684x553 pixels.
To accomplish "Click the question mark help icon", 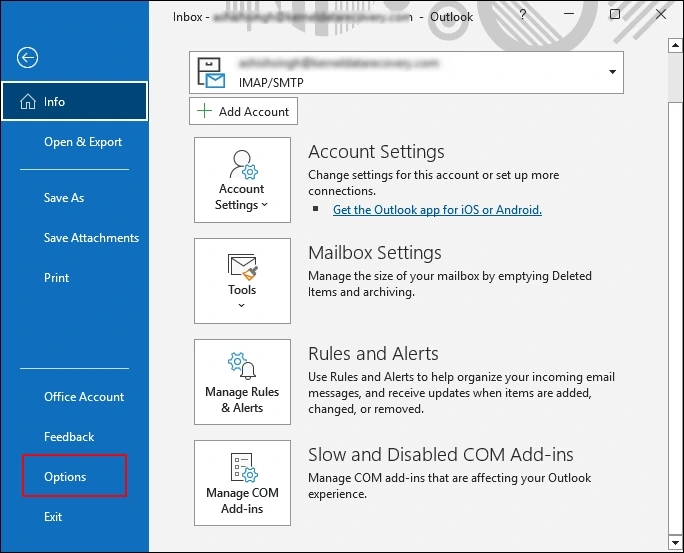I will click(x=523, y=15).
